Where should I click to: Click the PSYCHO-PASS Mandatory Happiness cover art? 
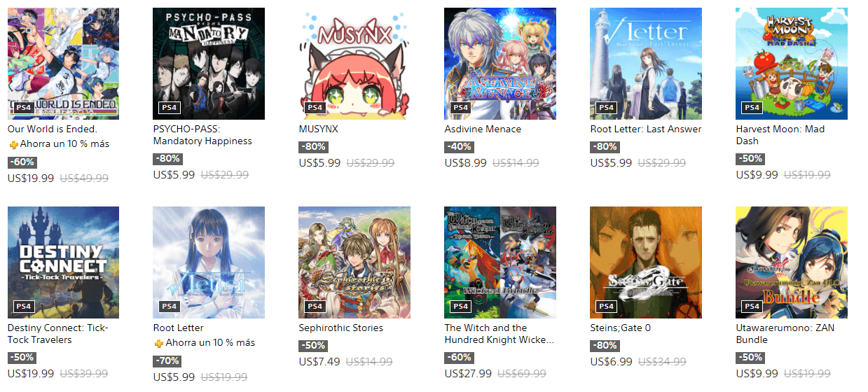tap(209, 64)
